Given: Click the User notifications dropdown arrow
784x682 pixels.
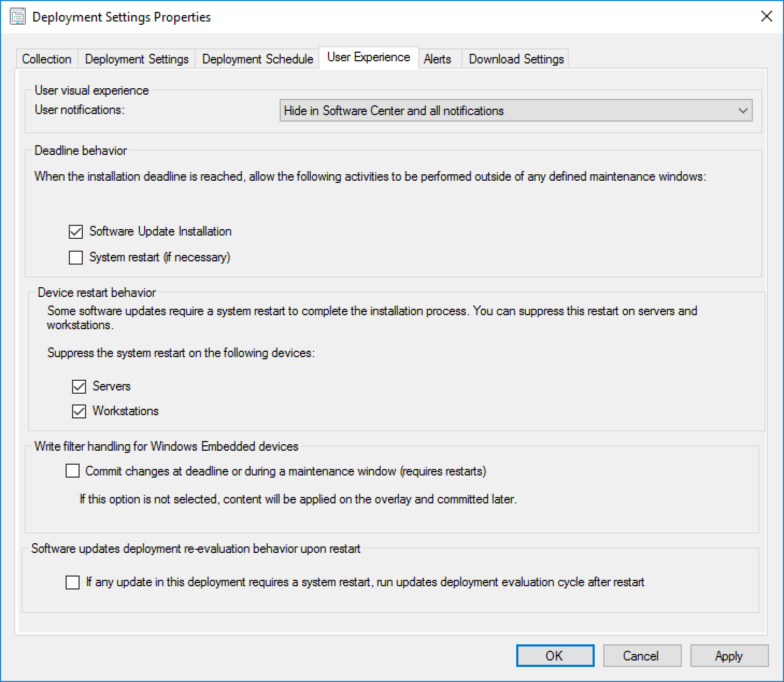Looking at the screenshot, I should pos(745,110).
